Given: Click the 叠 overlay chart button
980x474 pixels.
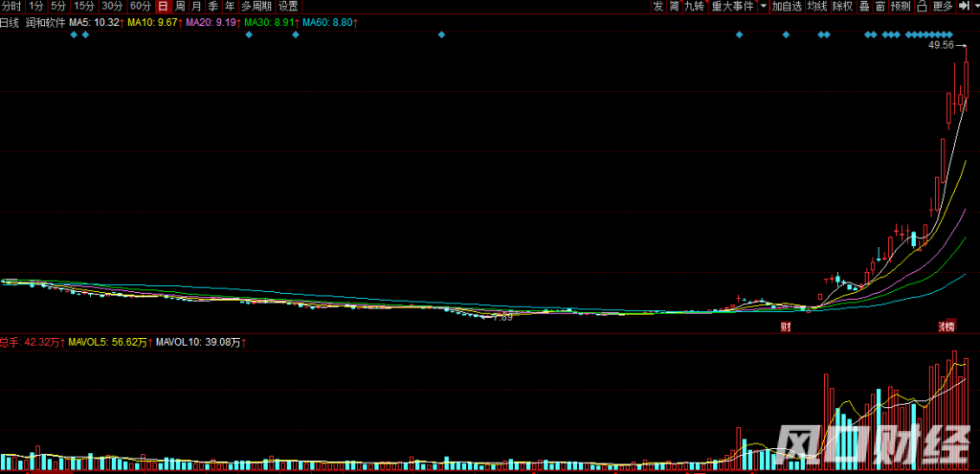Looking at the screenshot, I should click(864, 7).
